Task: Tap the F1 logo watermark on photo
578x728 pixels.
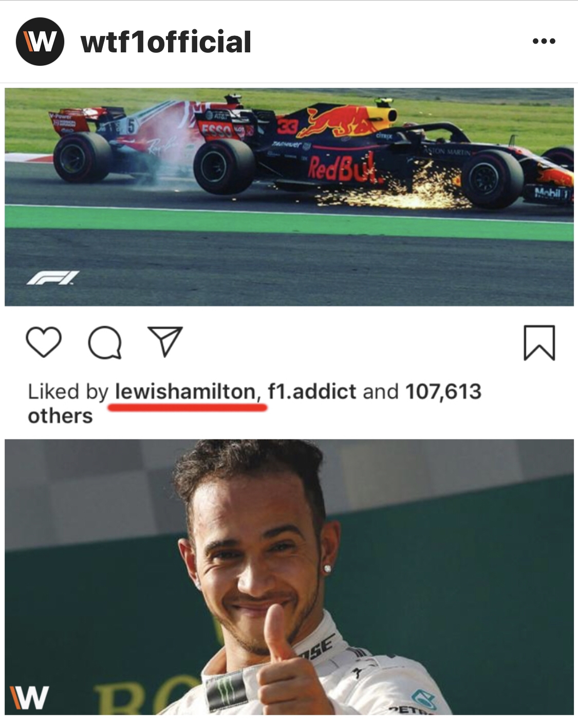Action: [x=53, y=278]
